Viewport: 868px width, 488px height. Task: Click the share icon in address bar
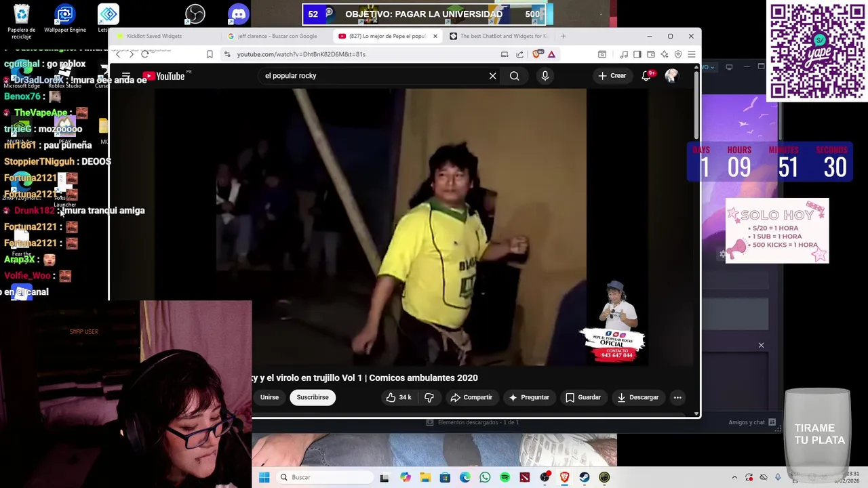(x=519, y=54)
